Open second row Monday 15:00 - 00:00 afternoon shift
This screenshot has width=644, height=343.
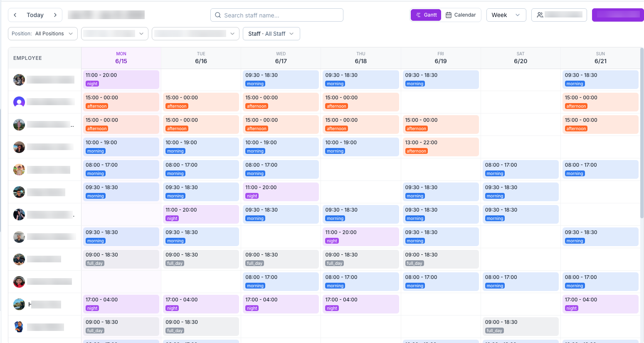coord(121,102)
